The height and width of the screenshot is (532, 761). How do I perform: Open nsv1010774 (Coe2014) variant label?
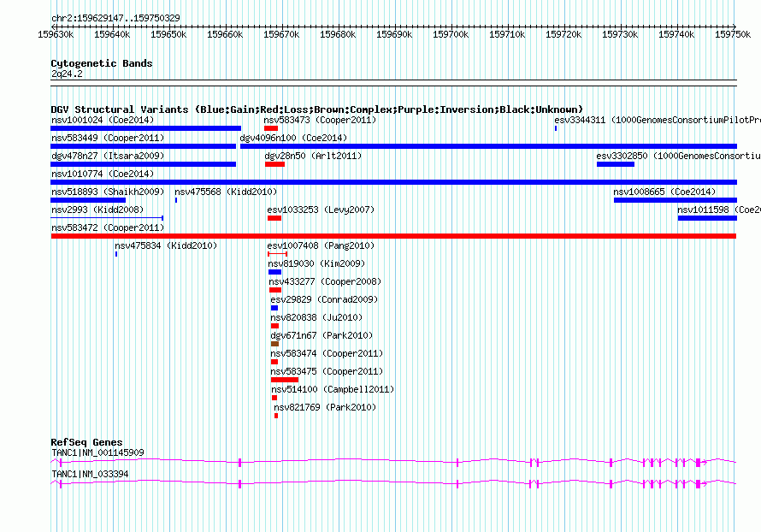(103, 174)
